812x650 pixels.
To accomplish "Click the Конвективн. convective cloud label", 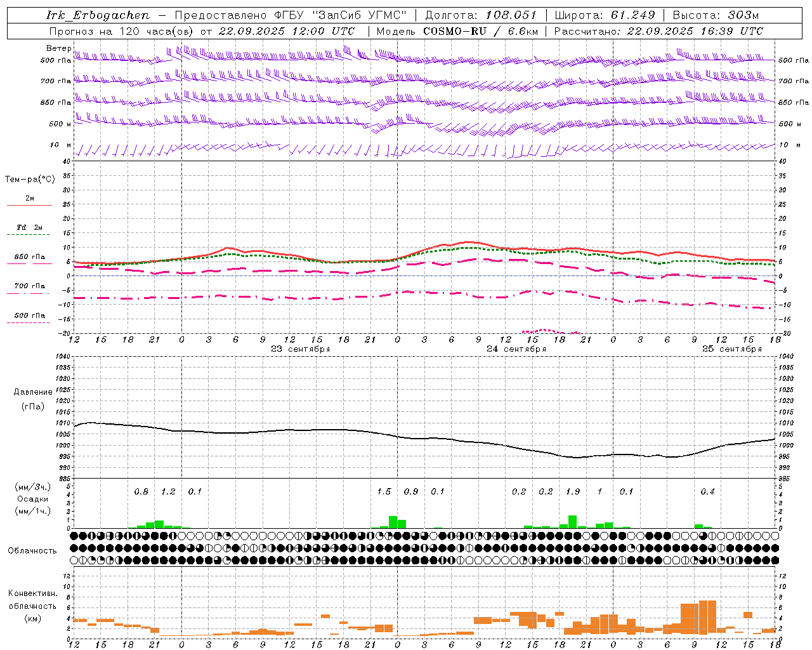I will [x=32, y=594].
